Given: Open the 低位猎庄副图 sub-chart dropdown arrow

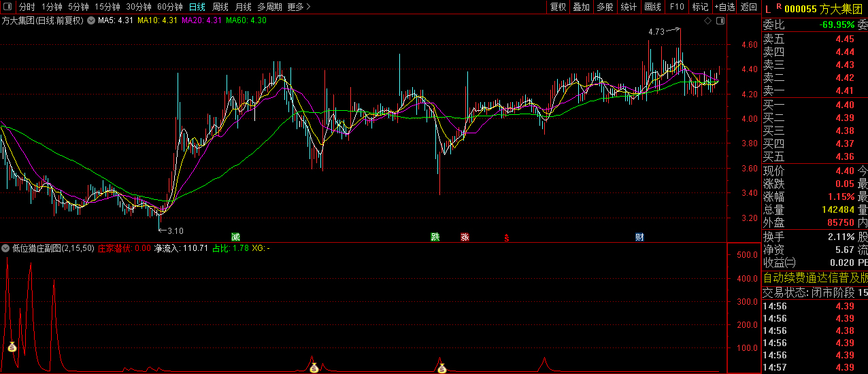Looking at the screenshot, I should (6, 248).
